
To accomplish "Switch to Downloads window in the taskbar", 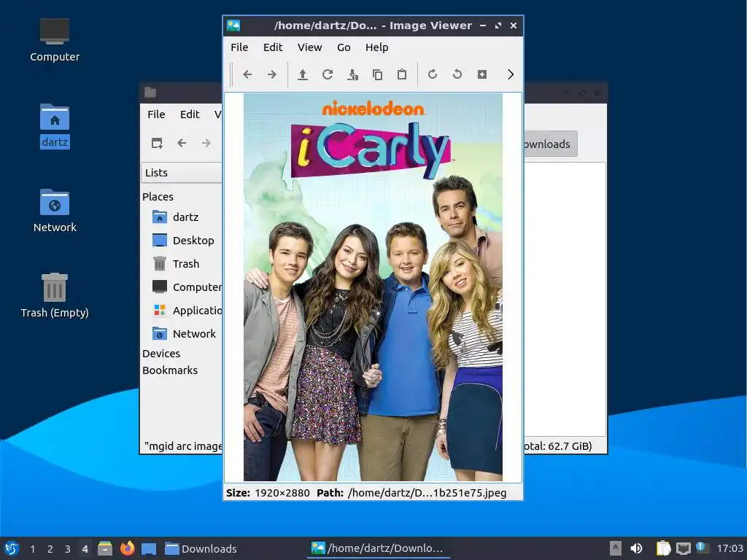I will click(x=201, y=548).
